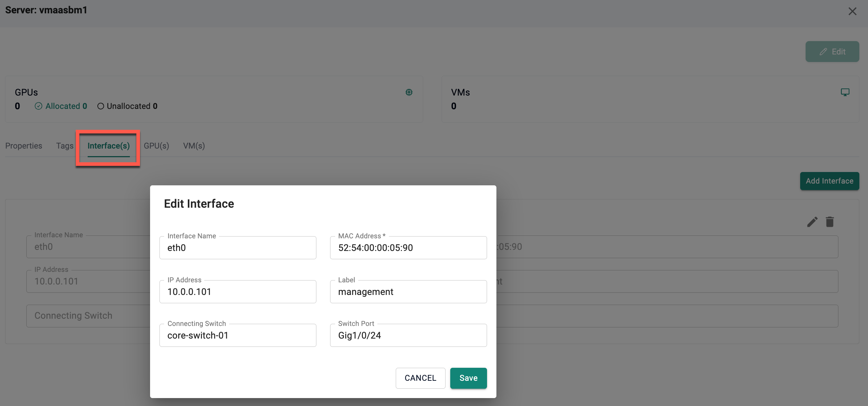Click into the MAC Address field

(408, 248)
